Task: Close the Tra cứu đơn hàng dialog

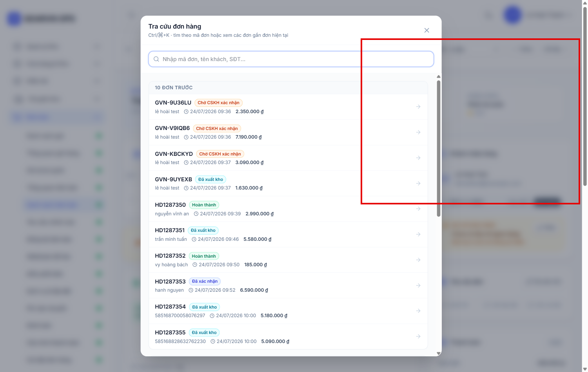Action: pos(426,30)
